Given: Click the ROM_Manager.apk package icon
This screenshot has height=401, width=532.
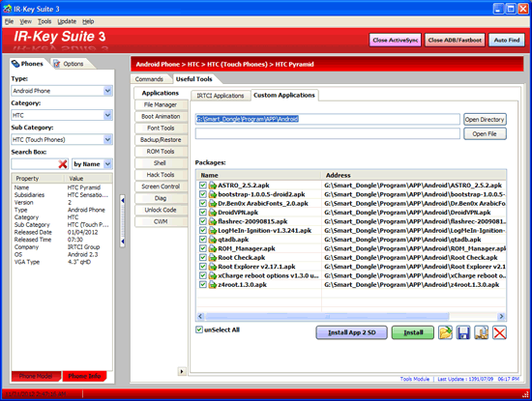Looking at the screenshot, I should (213, 248).
